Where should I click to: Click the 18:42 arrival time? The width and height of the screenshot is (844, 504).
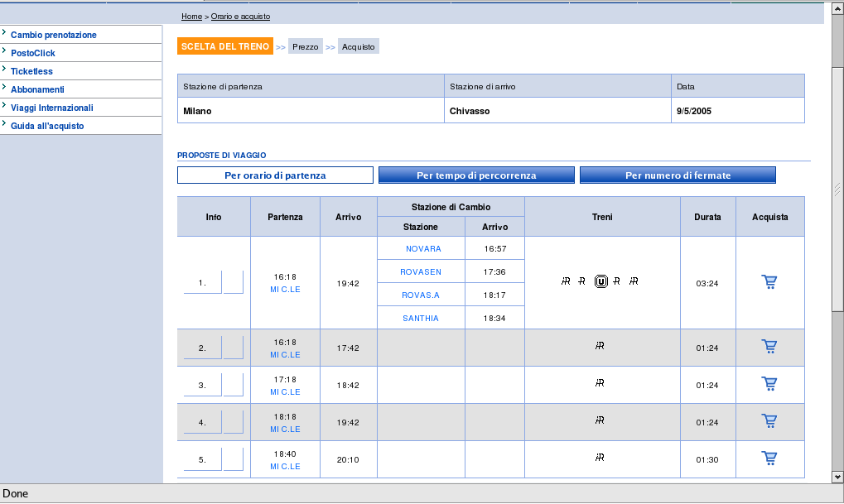point(348,386)
